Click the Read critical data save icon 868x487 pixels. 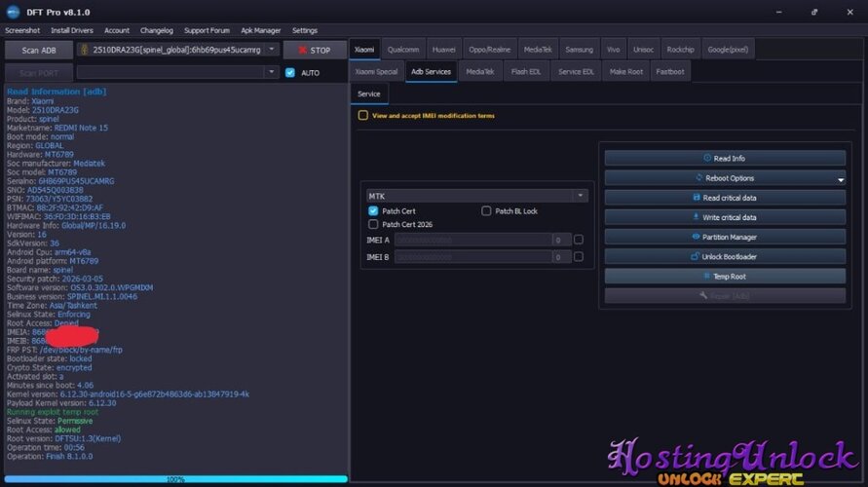[697, 198]
